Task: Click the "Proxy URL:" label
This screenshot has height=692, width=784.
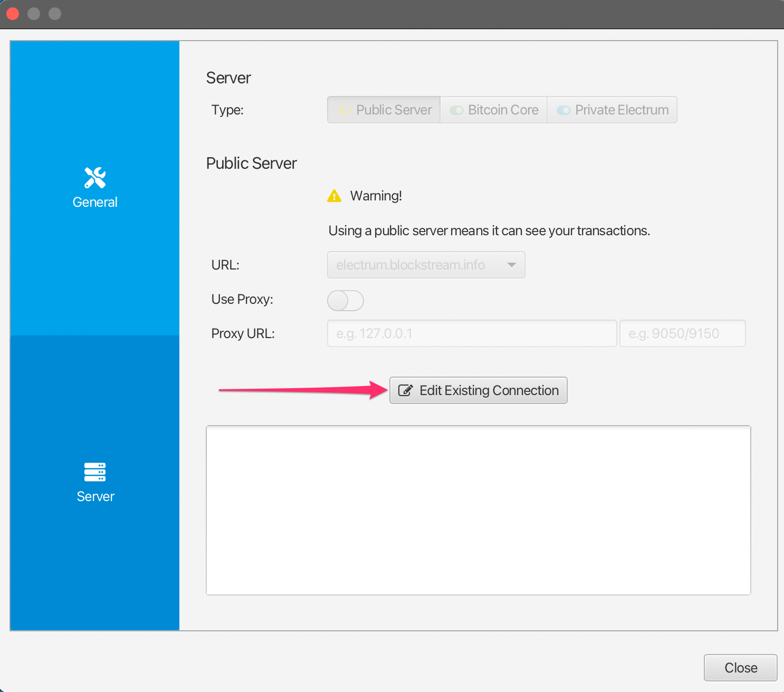Action: tap(243, 333)
